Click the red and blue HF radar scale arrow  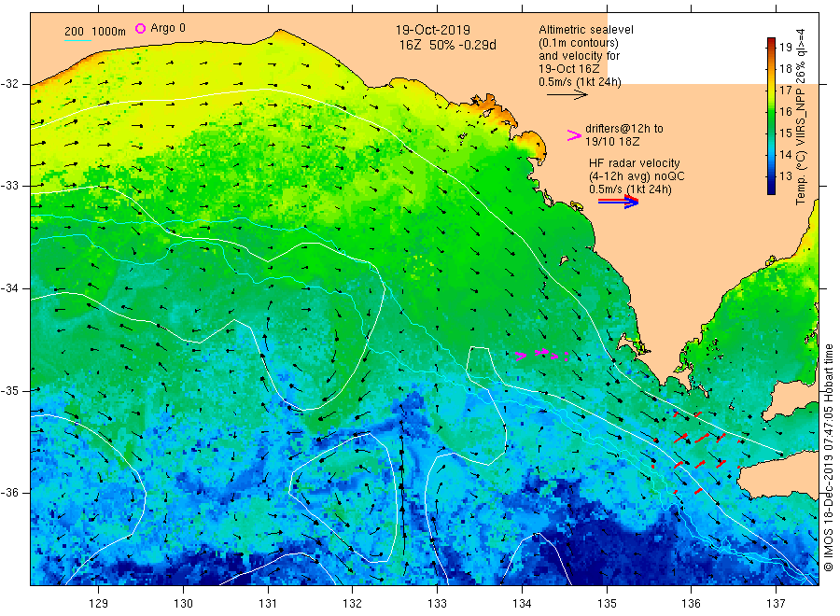click(x=618, y=202)
